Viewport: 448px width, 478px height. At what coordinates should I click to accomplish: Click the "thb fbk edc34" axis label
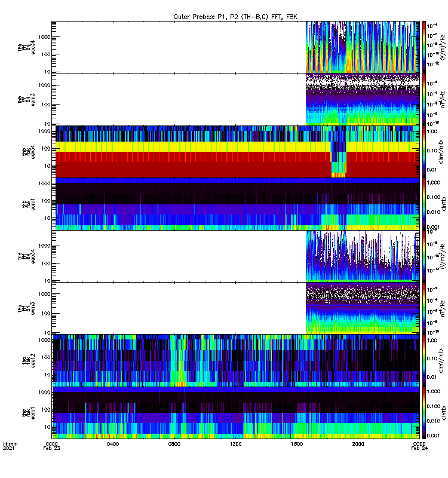[x=28, y=152]
